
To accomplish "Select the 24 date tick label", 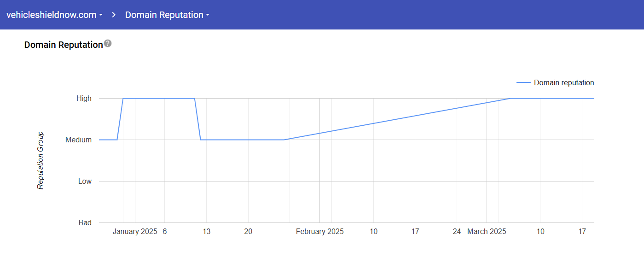I will pyautogui.click(x=457, y=231).
